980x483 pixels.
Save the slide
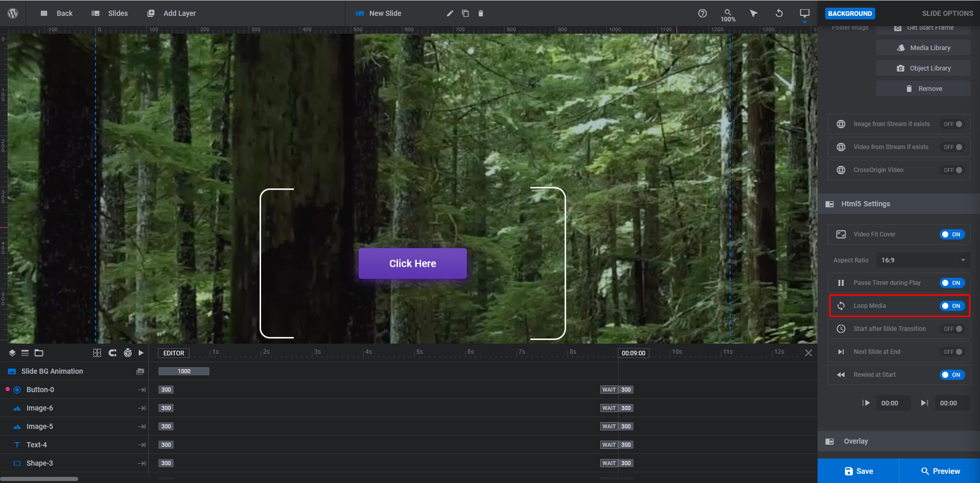[x=858, y=471]
